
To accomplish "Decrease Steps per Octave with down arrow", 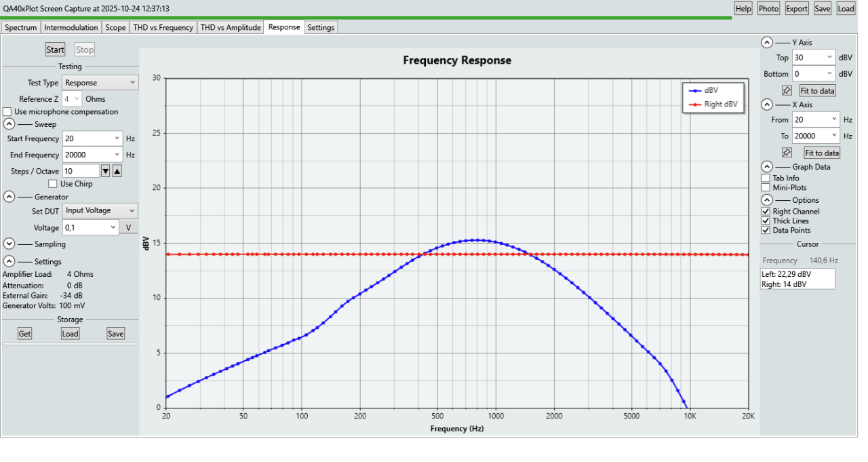I will pos(105,171).
